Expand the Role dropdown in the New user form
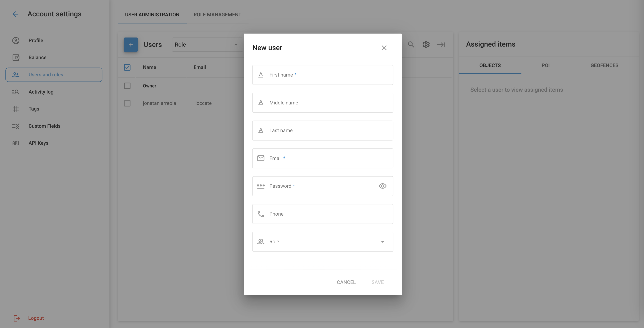The height and width of the screenshot is (328, 644). (x=322, y=242)
